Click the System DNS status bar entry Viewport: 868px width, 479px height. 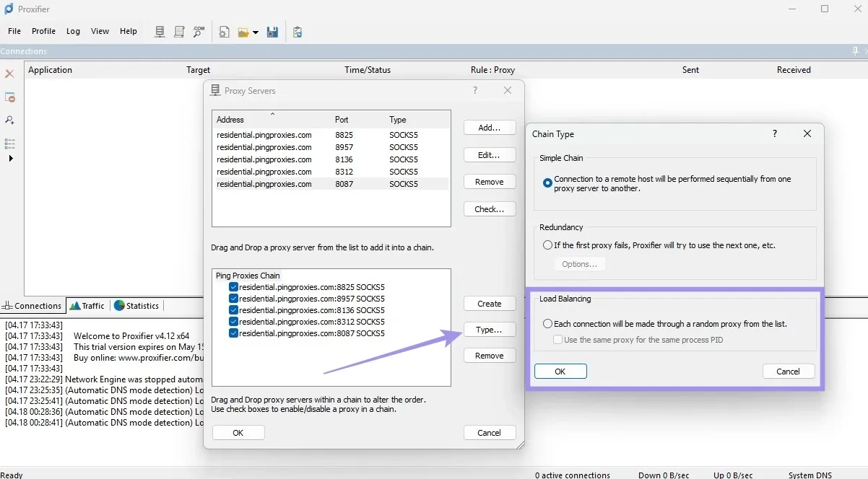[x=810, y=475]
